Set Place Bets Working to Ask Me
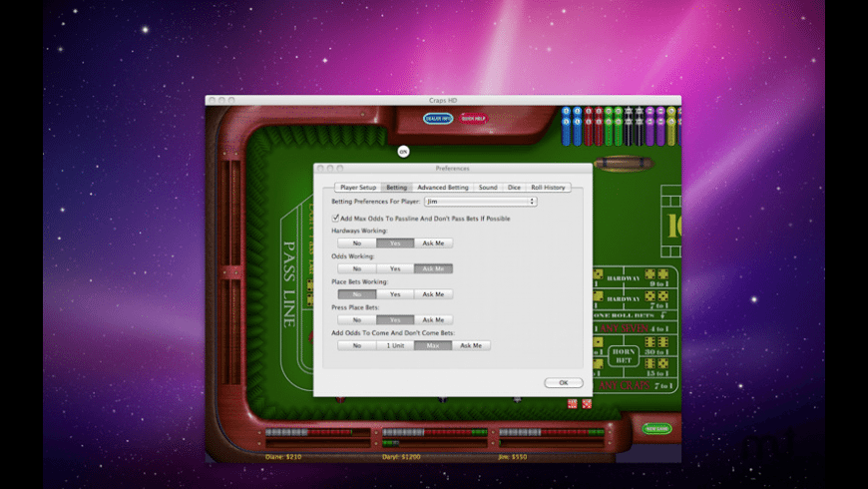868x489 pixels. click(433, 294)
